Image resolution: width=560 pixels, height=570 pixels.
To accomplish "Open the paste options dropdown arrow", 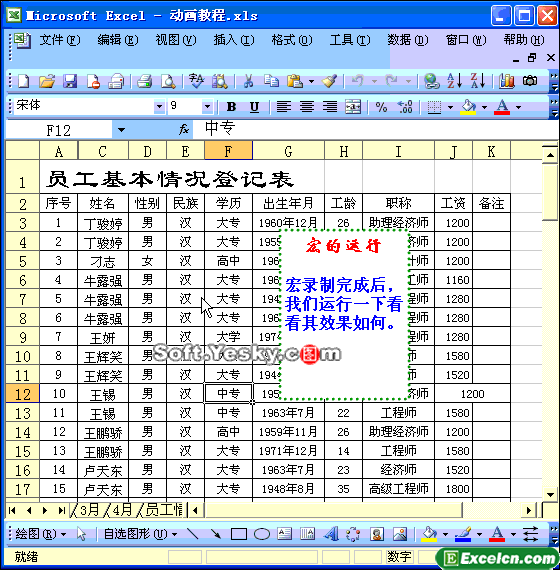I will click(311, 81).
